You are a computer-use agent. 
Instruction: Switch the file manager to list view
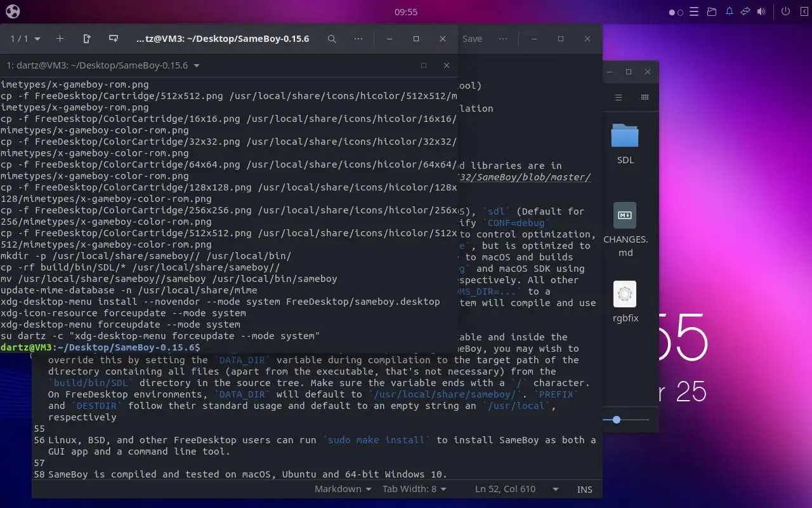click(619, 97)
